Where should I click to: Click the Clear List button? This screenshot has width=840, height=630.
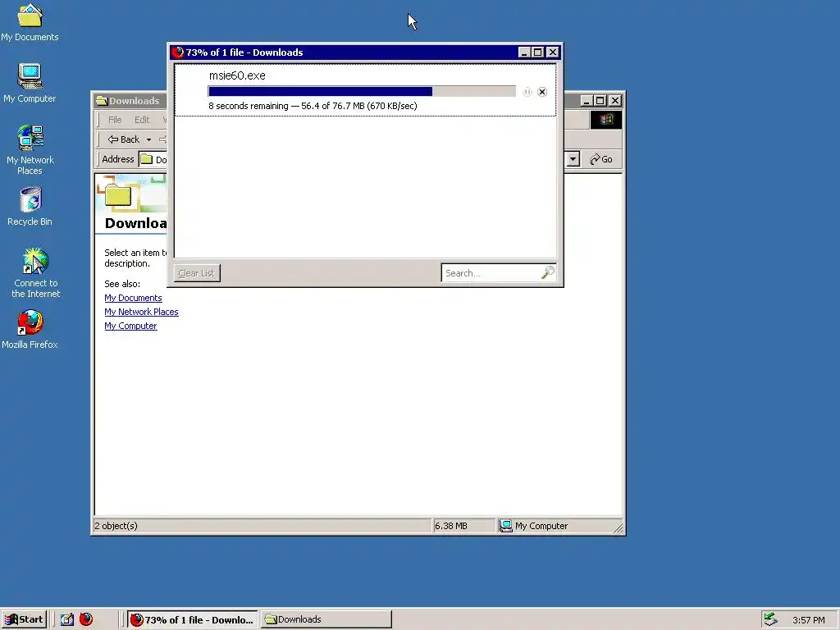[197, 273]
